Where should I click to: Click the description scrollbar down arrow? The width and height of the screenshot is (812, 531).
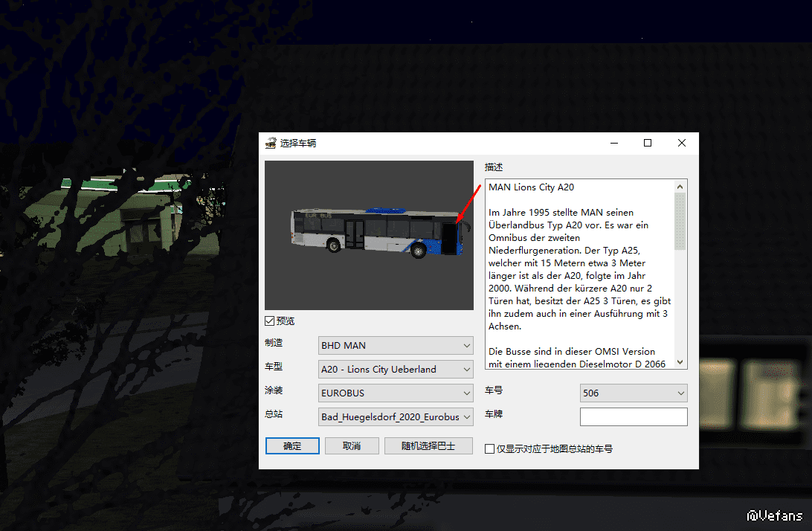pos(680,362)
